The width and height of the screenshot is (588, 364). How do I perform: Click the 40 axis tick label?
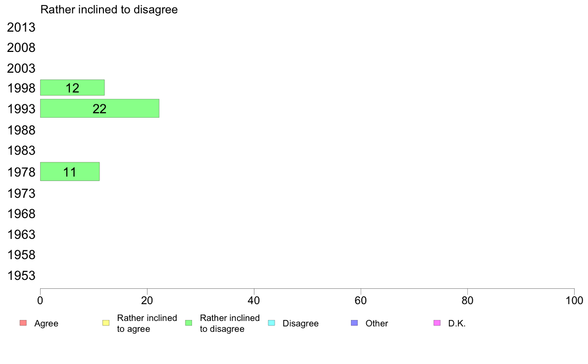tap(254, 301)
